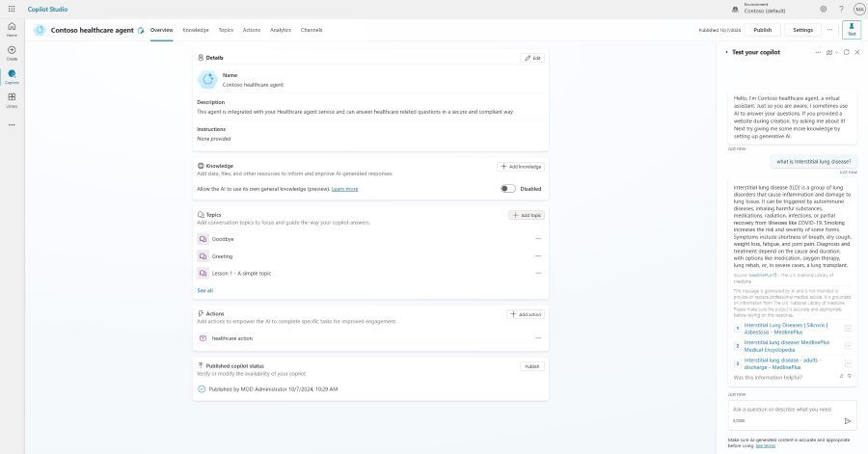The image size is (868, 454).
Task: Thumbs down the copilot answer
Action: 849,376
